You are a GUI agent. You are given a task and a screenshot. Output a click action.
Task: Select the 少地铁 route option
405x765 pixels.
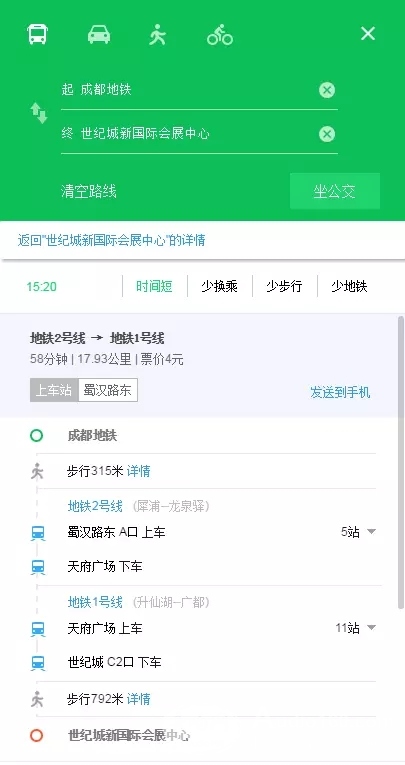click(x=349, y=286)
